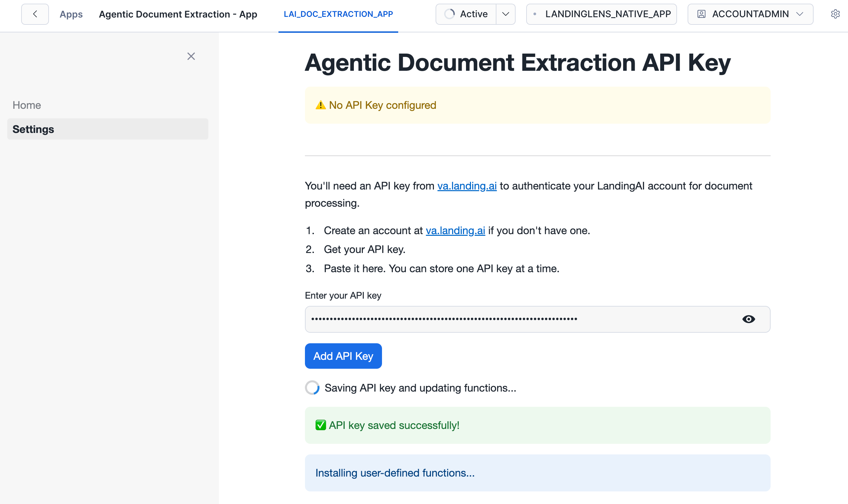Go to the Apps breadcrumb

pyautogui.click(x=71, y=14)
